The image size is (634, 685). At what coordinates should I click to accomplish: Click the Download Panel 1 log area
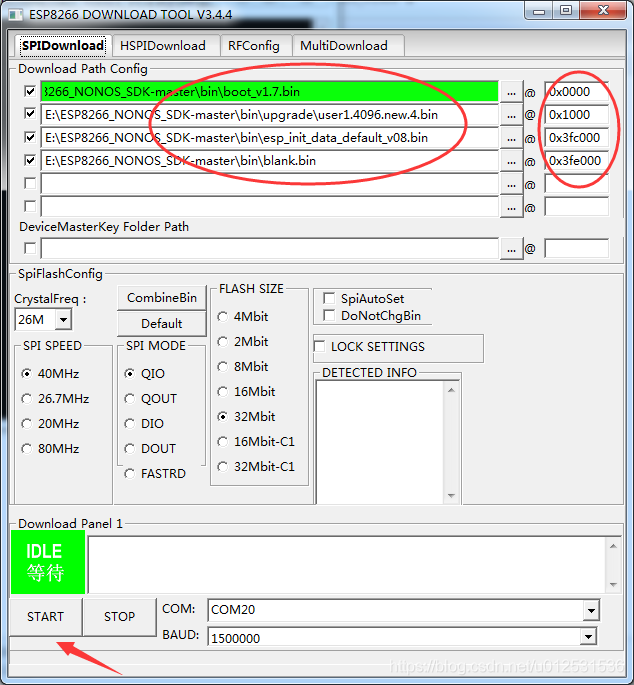pyautogui.click(x=347, y=565)
